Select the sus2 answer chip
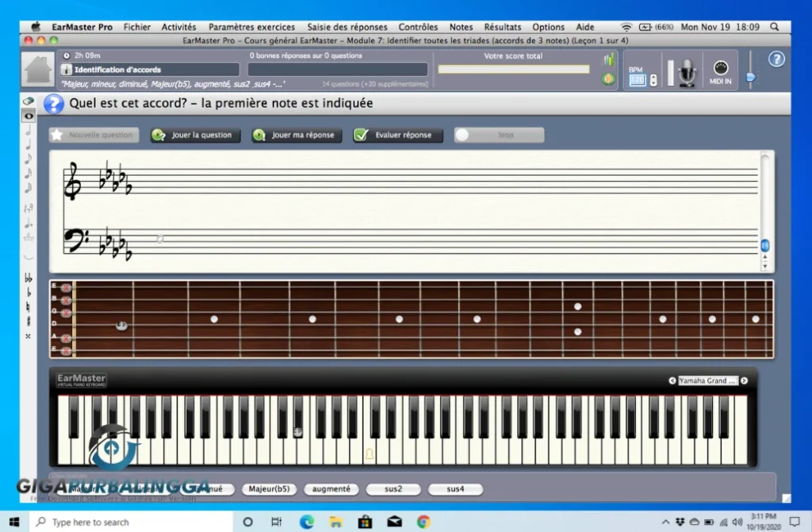 point(394,489)
